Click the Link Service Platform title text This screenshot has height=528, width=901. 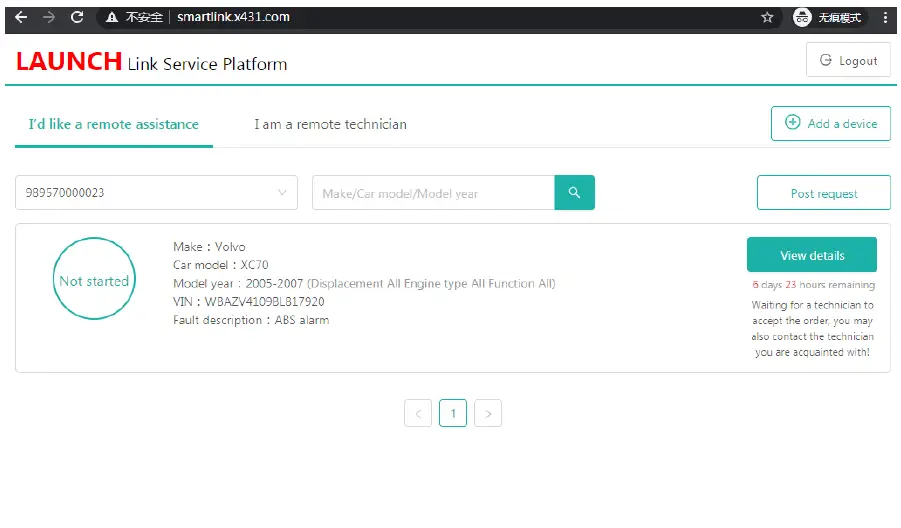[x=207, y=64]
